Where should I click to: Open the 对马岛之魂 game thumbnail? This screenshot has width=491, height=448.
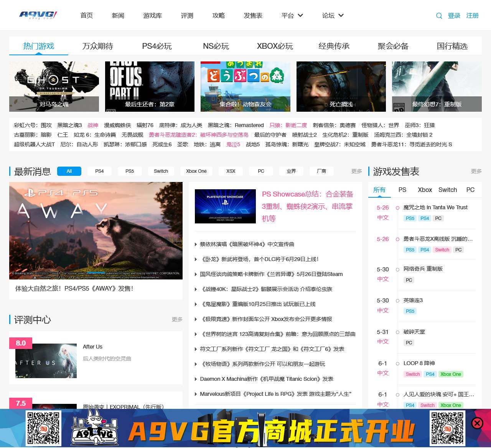point(54,86)
